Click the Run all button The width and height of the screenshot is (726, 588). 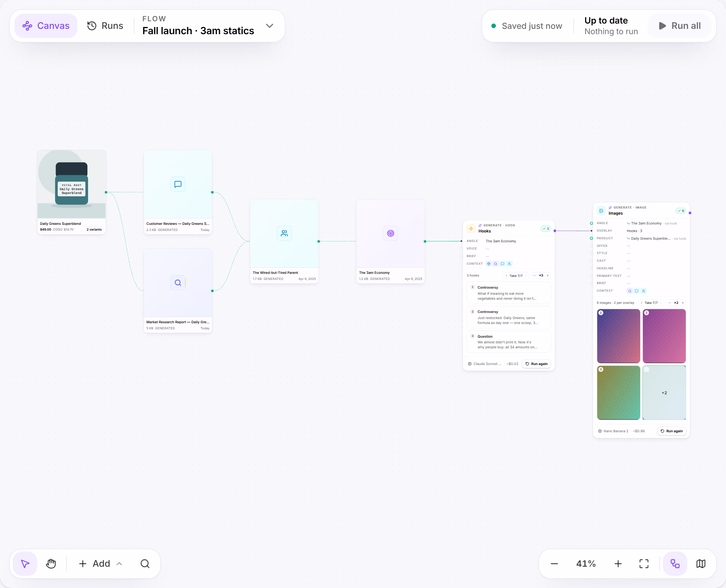[x=680, y=26]
